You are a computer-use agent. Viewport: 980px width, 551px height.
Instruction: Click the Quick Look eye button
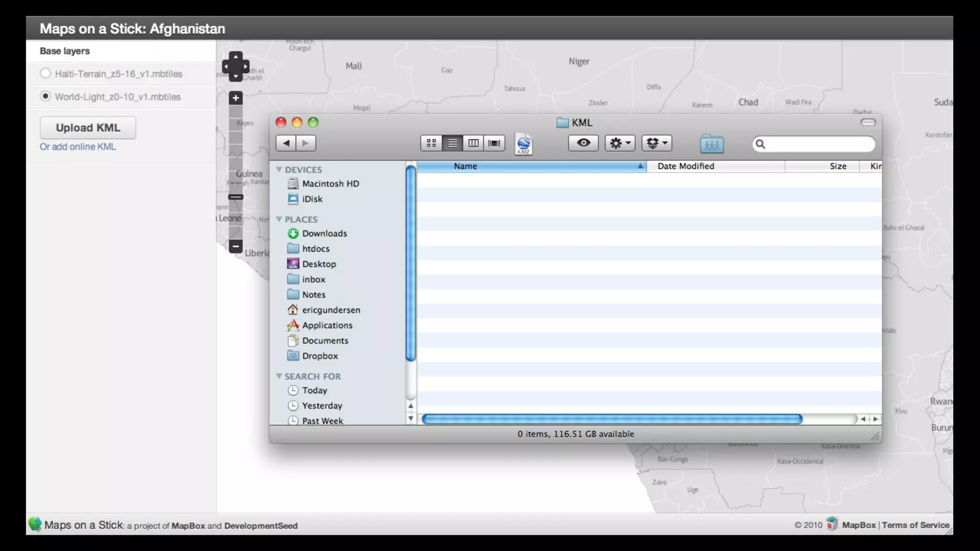(583, 143)
